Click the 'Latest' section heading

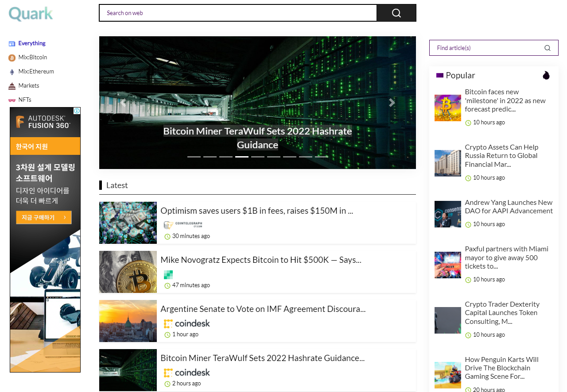(117, 185)
